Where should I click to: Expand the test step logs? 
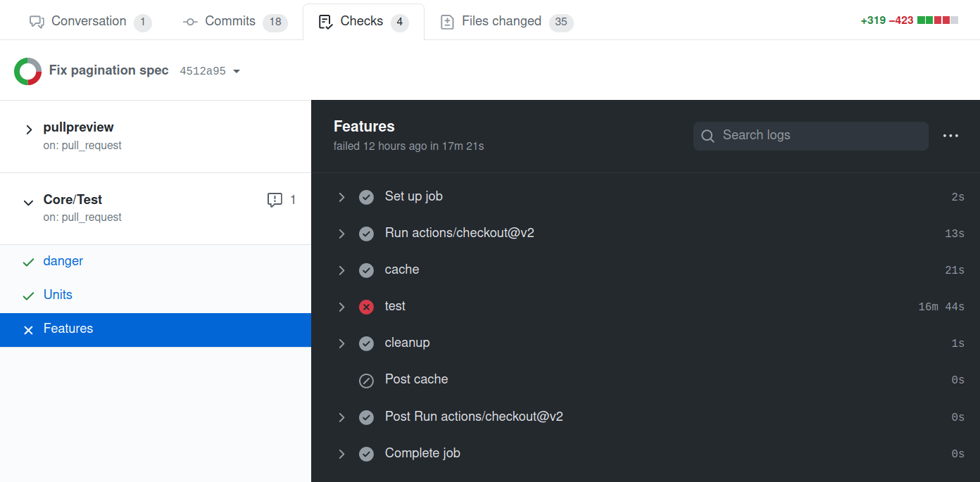click(341, 307)
